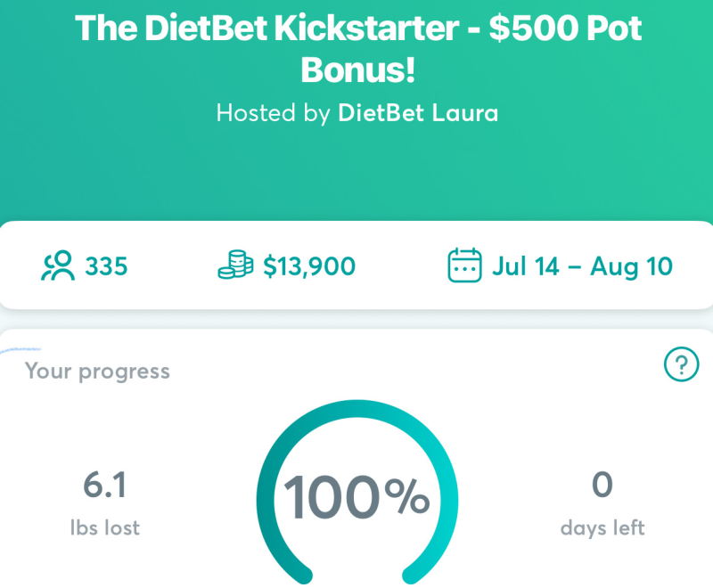
Task: Open host DietBet Laura's profile
Action: click(418, 112)
